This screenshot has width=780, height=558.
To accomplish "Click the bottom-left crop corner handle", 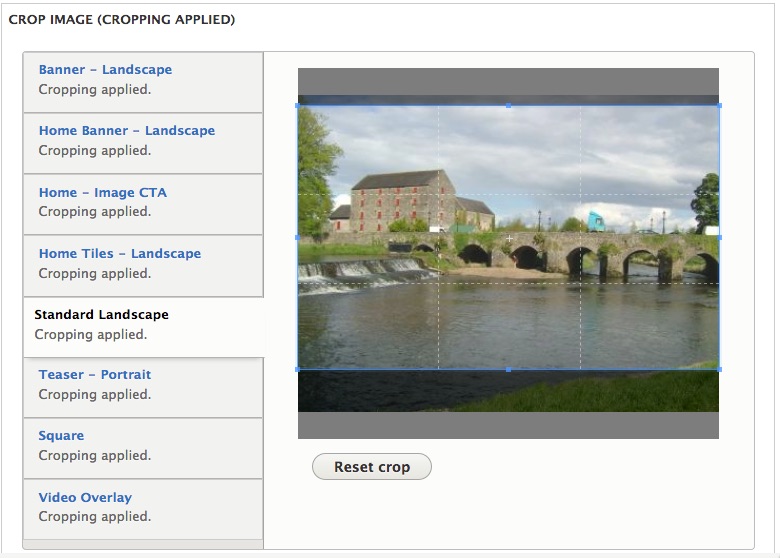I will coord(297,370).
